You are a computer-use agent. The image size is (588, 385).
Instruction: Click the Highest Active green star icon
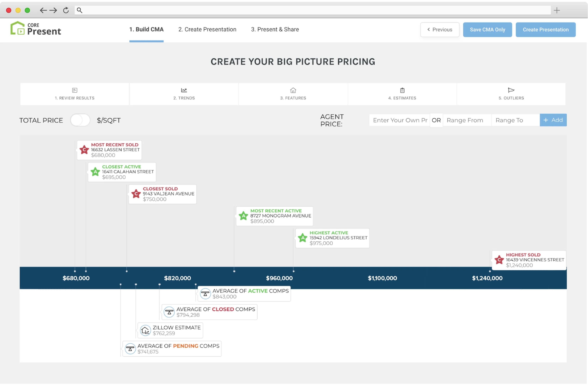[x=303, y=238]
